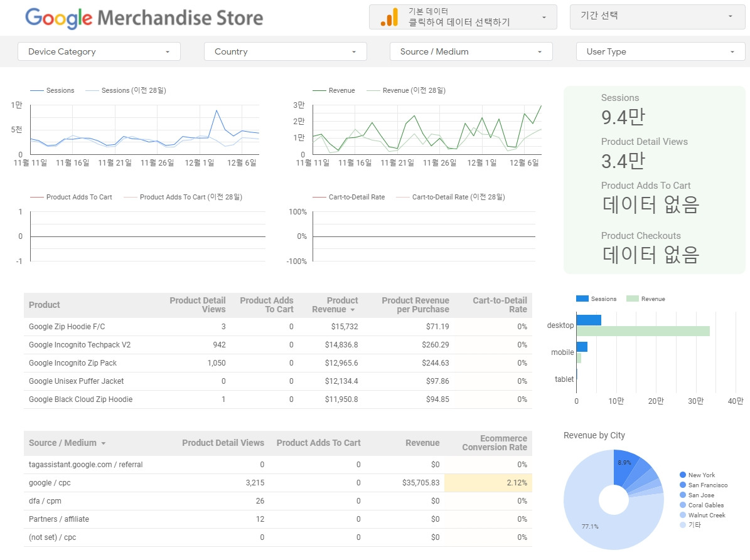The width and height of the screenshot is (750, 560).
Task: Expand the Country filter dropdown
Action: pos(285,51)
